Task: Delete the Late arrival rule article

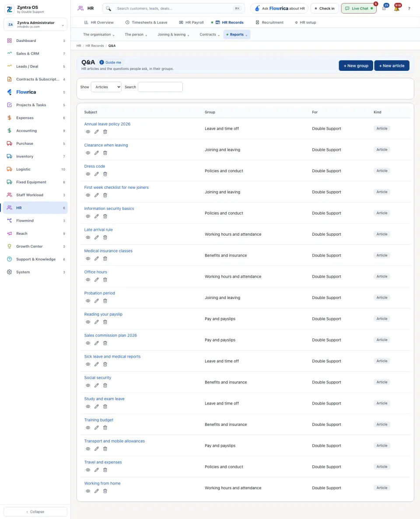Action: tap(105, 238)
